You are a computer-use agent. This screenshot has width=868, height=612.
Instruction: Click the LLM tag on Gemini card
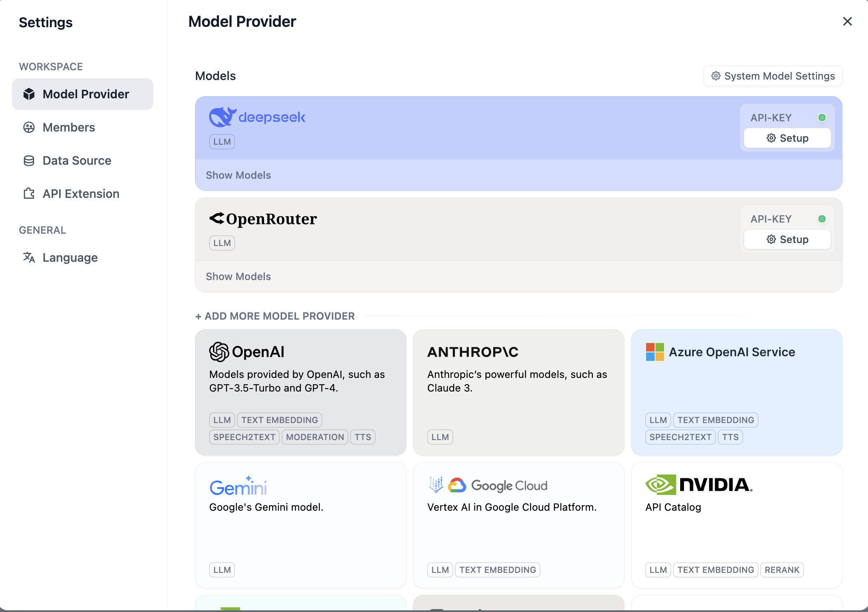222,570
